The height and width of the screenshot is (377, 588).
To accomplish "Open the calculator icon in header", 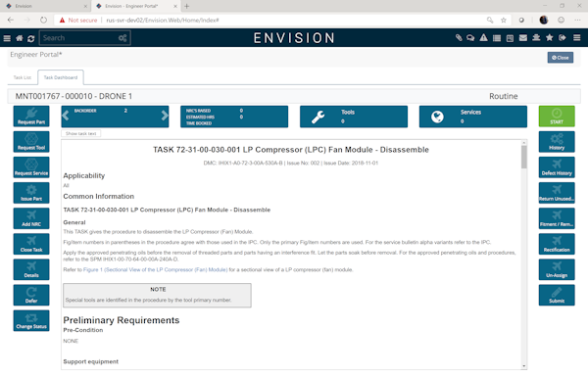I will 510,38.
